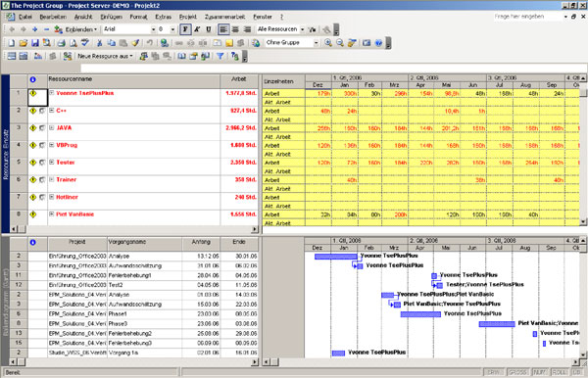Hide subtasks with the blue minus icon
The image size is (588, 378).
pyautogui.click(x=46, y=29)
